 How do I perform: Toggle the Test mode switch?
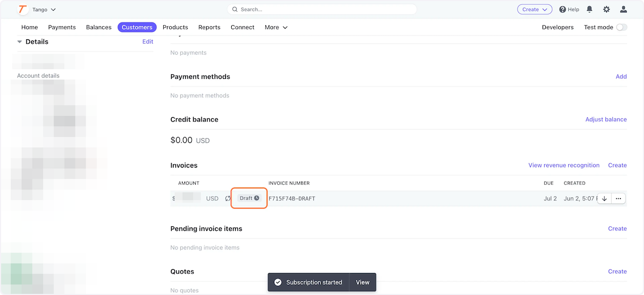click(x=621, y=27)
